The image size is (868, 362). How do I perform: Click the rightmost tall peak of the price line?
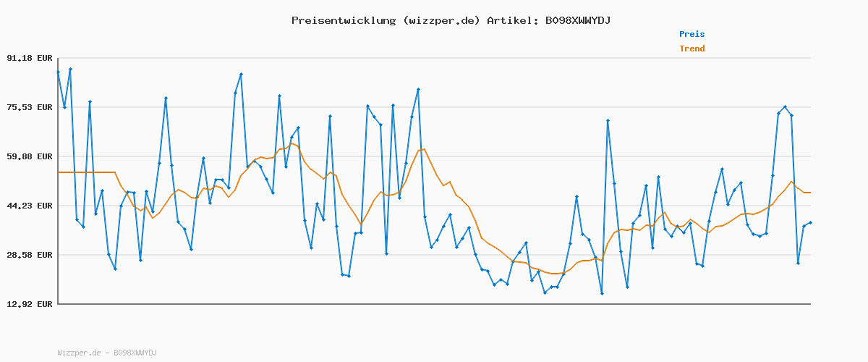pyautogui.click(x=785, y=107)
